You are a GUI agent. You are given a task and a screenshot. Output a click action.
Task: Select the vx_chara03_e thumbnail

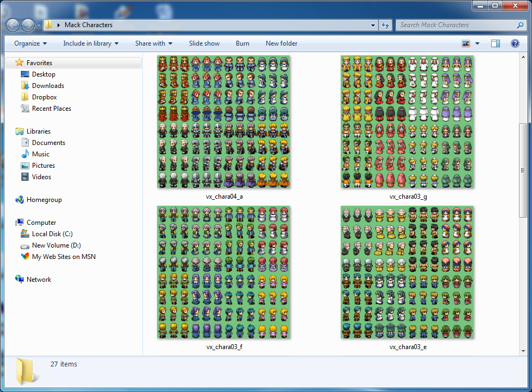coord(407,272)
